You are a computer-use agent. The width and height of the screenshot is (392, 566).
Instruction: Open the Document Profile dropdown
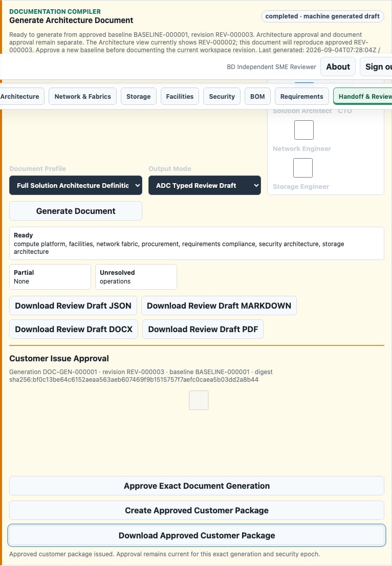pyautogui.click(x=76, y=185)
